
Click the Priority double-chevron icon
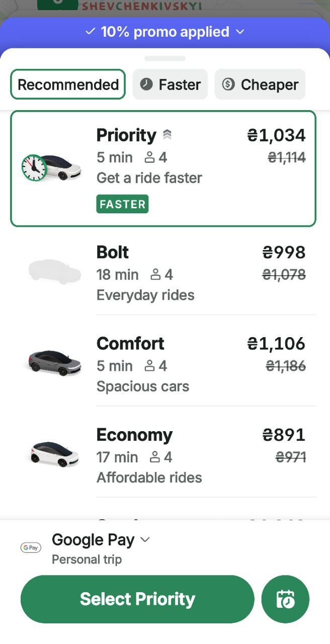167,135
